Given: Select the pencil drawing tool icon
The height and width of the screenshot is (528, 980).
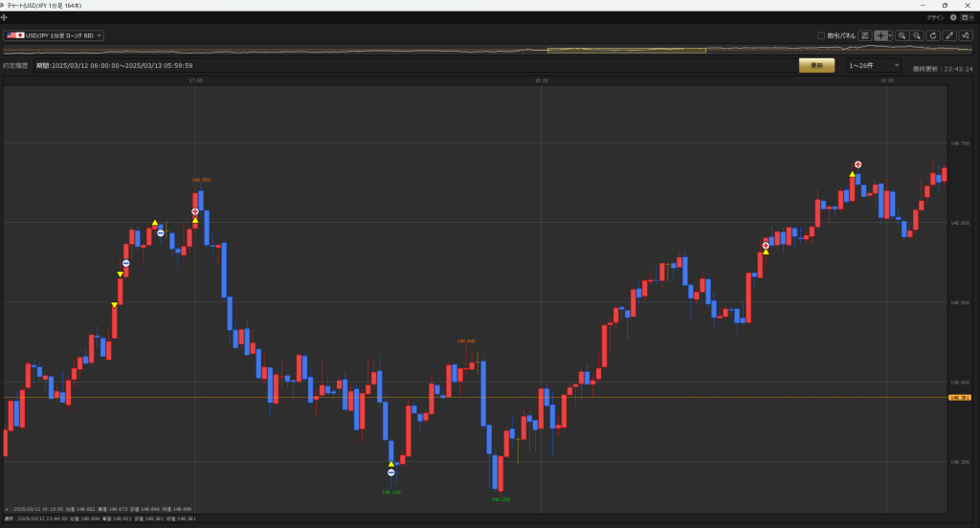Looking at the screenshot, I should (949, 35).
